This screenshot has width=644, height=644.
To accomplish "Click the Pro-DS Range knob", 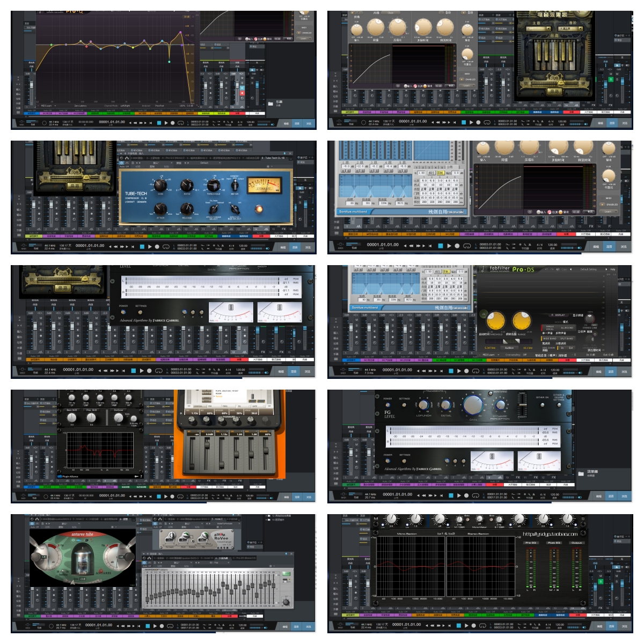I will click(521, 321).
